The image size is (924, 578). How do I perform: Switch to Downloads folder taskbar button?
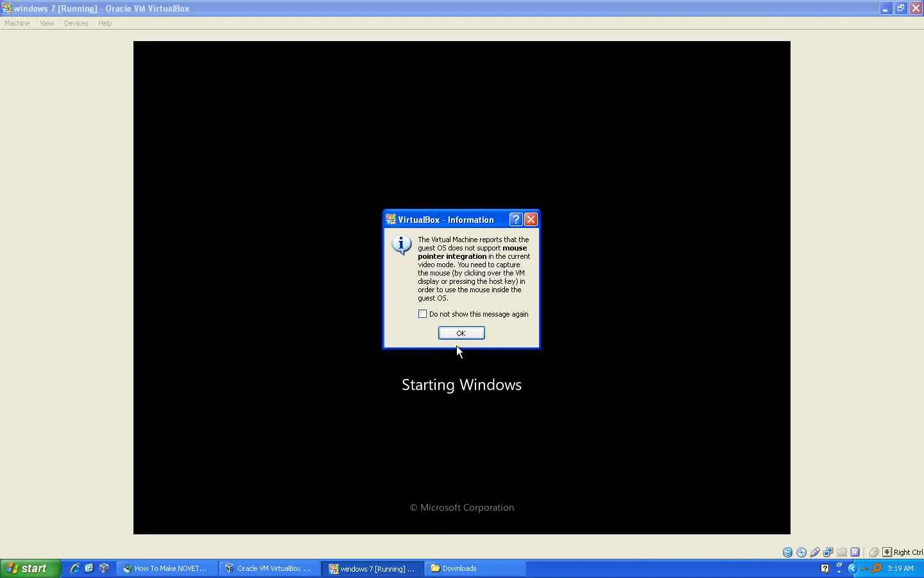click(475, 568)
